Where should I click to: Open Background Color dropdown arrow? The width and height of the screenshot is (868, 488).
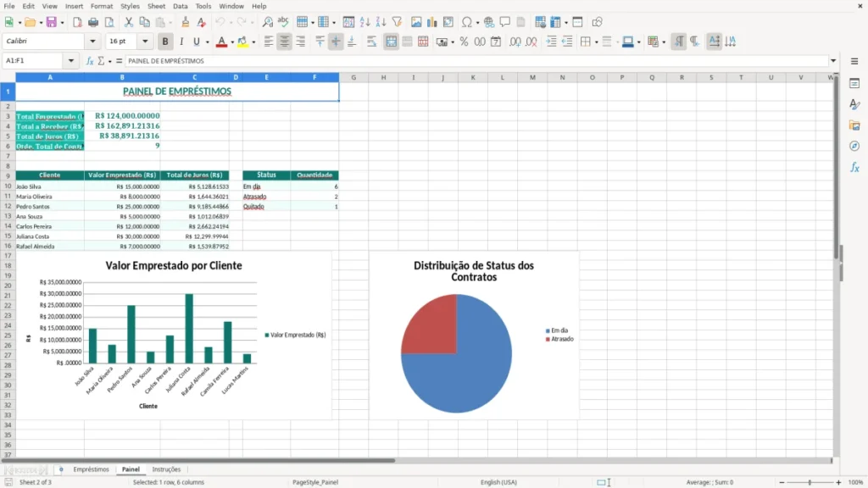[253, 42]
